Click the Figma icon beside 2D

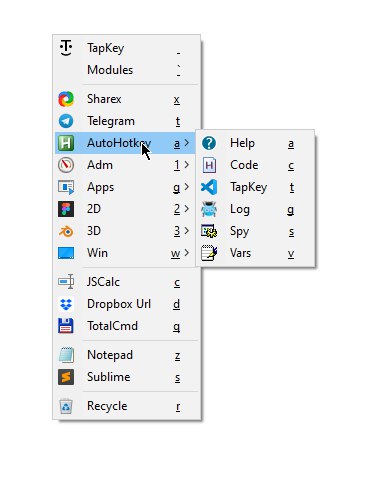(x=66, y=209)
